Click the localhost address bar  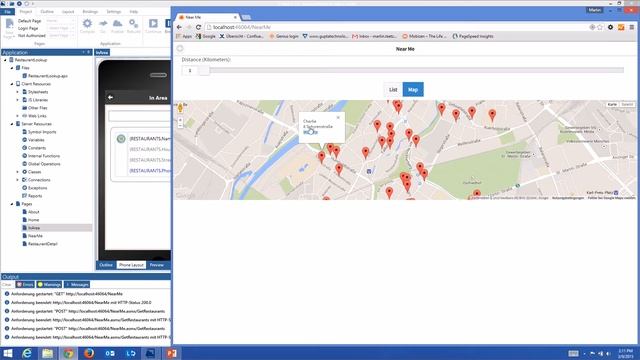[x=396, y=27]
